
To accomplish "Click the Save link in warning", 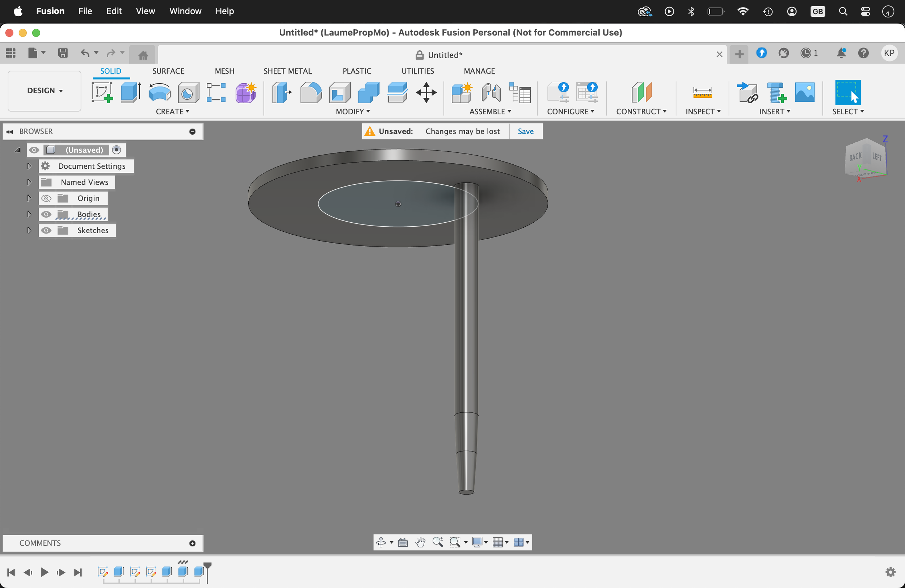I will (526, 131).
